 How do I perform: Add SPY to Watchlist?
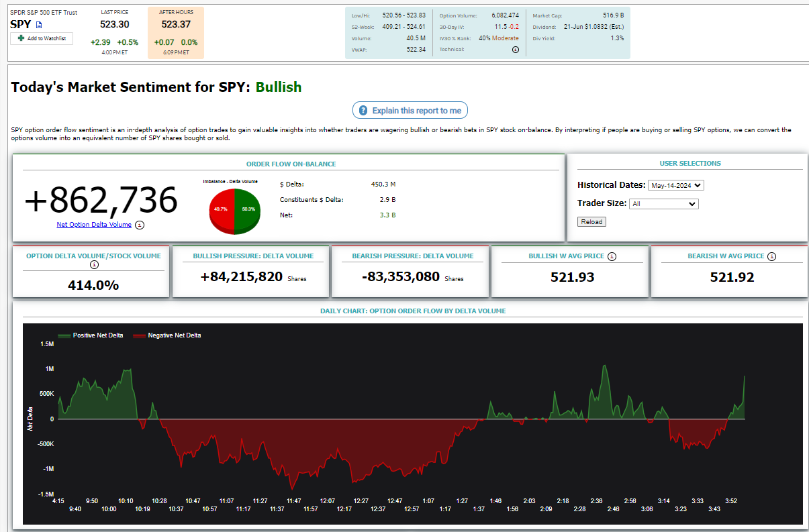point(42,38)
